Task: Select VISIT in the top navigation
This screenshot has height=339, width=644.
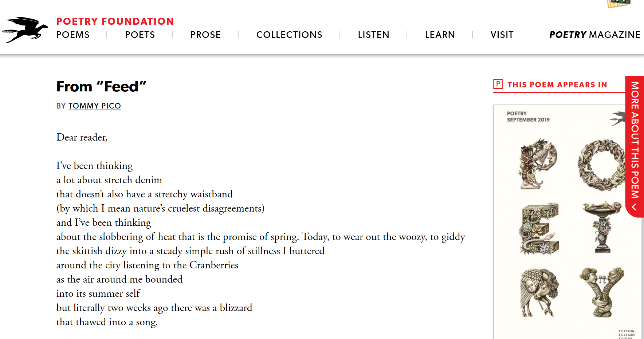Action: [502, 35]
